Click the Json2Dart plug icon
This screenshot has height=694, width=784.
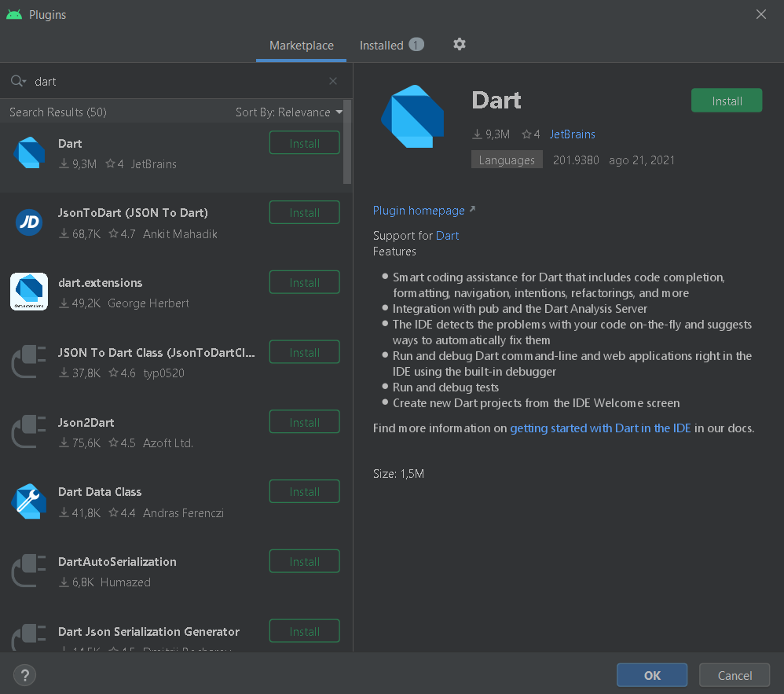pos(29,431)
